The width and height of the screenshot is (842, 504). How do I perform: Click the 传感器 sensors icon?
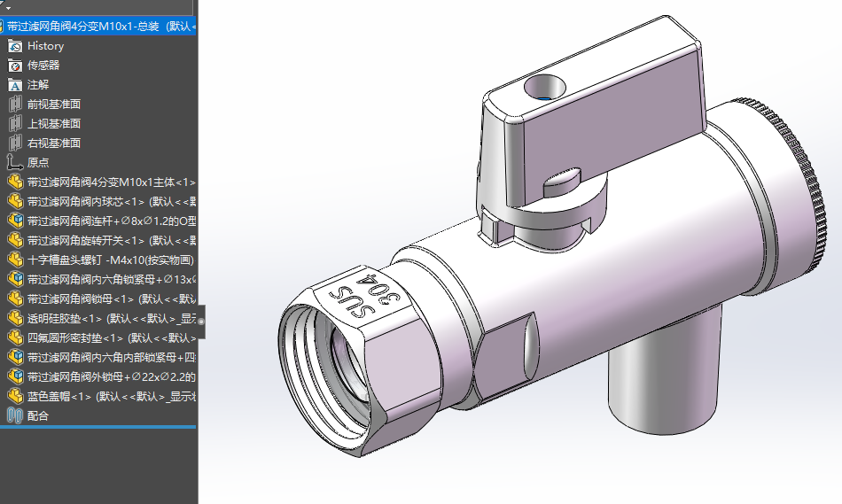(15, 66)
